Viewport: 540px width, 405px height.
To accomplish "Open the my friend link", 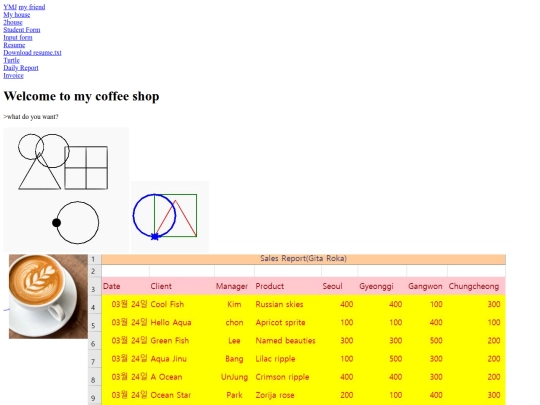I will [32, 7].
